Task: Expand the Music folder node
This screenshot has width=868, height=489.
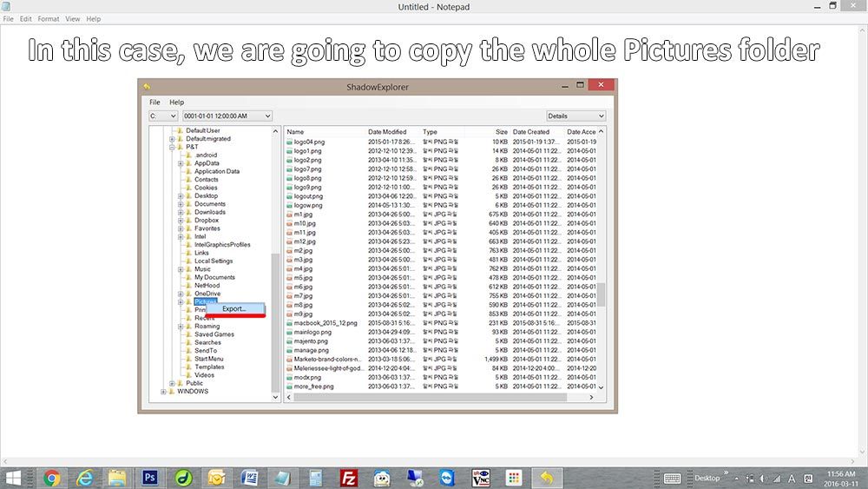Action: click(181, 269)
